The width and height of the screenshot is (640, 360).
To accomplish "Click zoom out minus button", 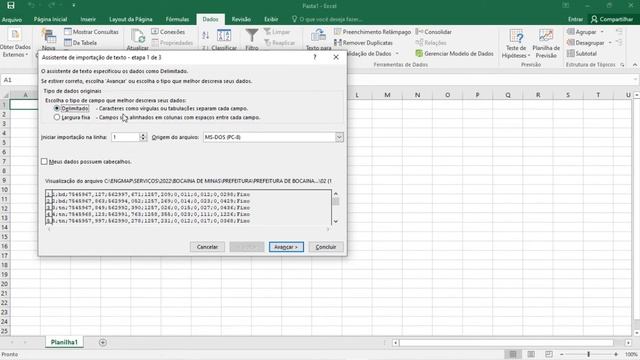I will (562, 354).
